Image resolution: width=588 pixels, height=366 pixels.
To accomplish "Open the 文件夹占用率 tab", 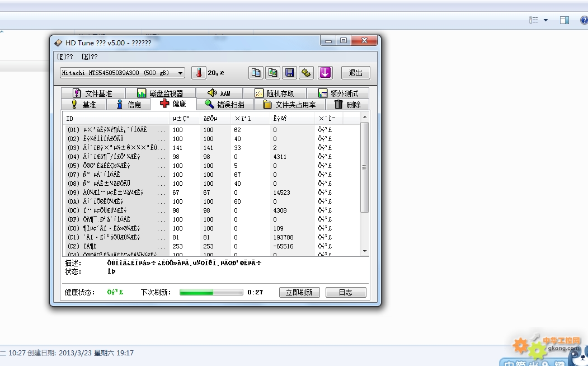I will 290,104.
